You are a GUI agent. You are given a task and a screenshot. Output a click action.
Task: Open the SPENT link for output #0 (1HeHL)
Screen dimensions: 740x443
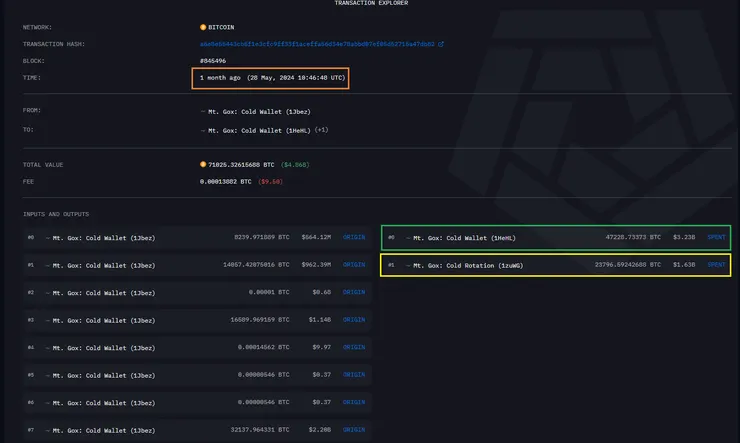[x=716, y=237]
